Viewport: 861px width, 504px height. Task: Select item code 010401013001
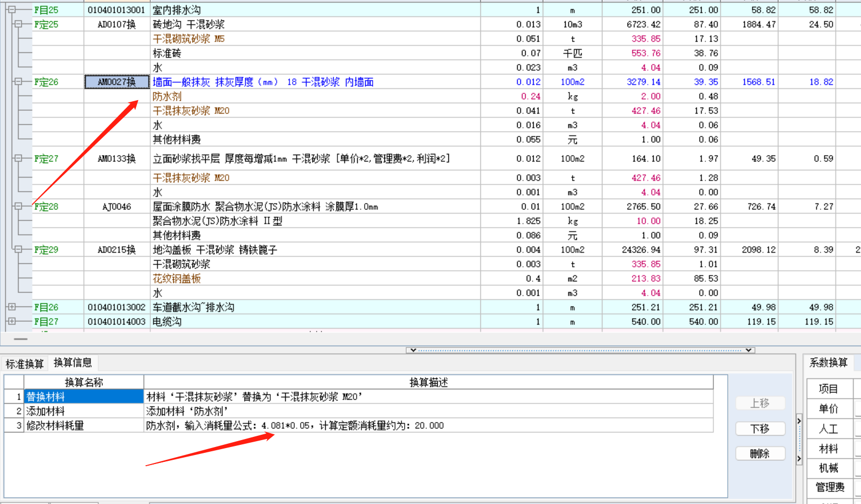[x=117, y=10]
